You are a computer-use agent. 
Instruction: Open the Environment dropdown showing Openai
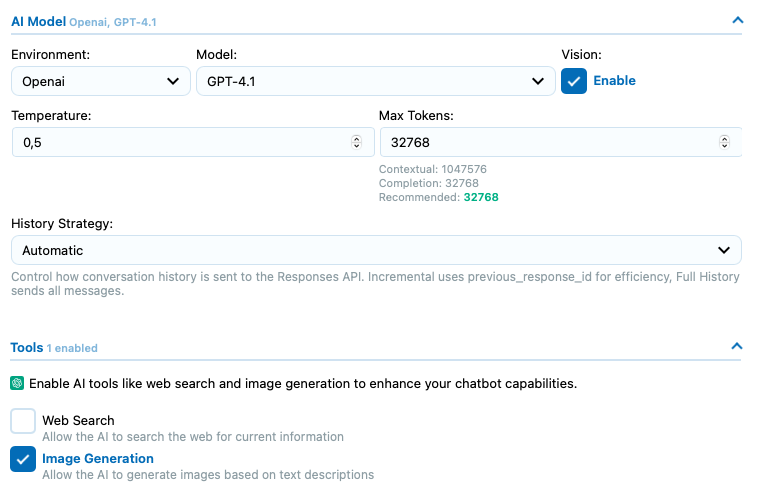tap(101, 81)
